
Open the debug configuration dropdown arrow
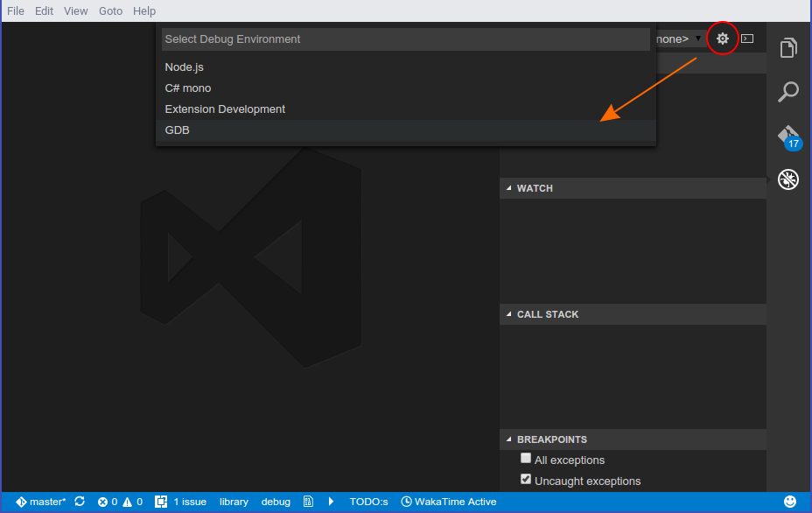tap(697, 39)
